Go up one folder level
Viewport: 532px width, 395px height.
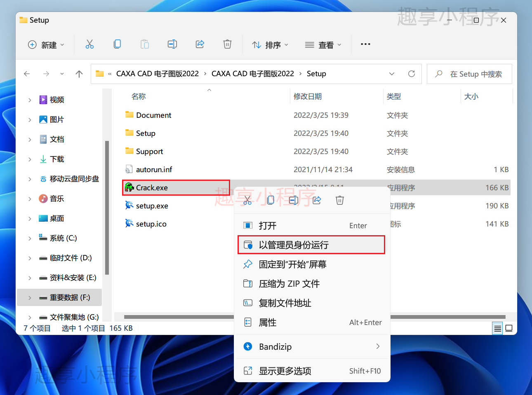tap(79, 74)
